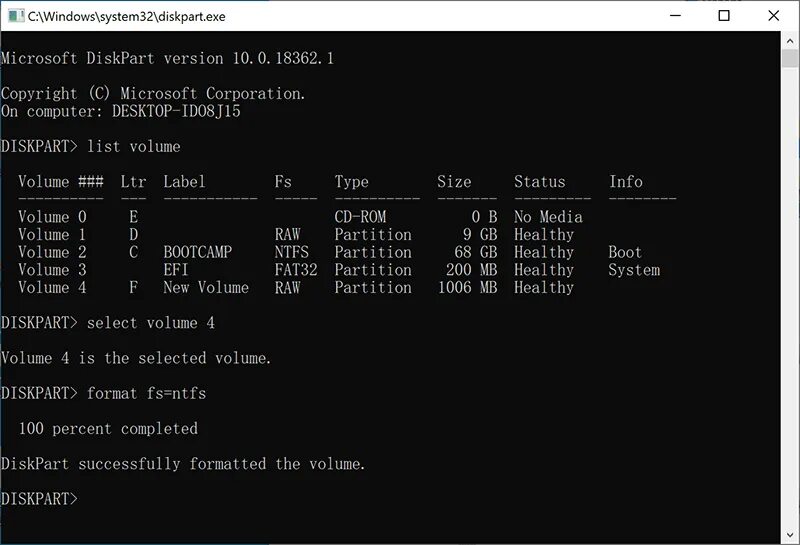Click the 'EFI' label cell

176,270
